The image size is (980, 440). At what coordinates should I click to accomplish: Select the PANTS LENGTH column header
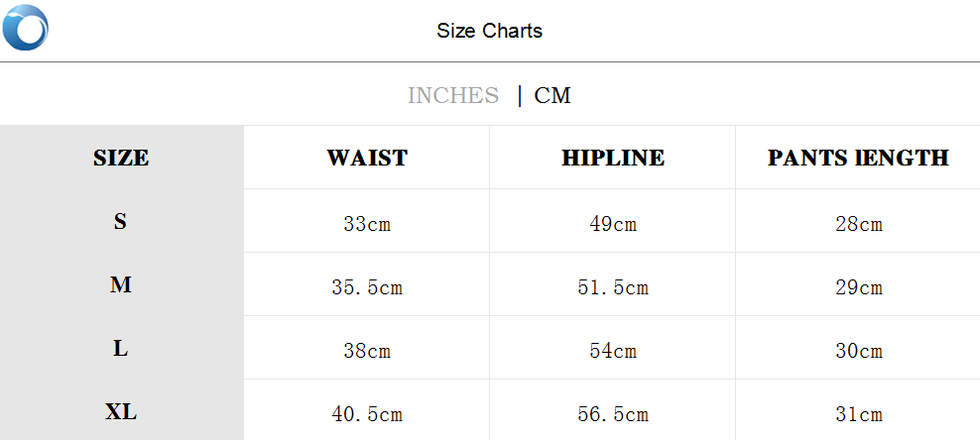click(x=858, y=158)
